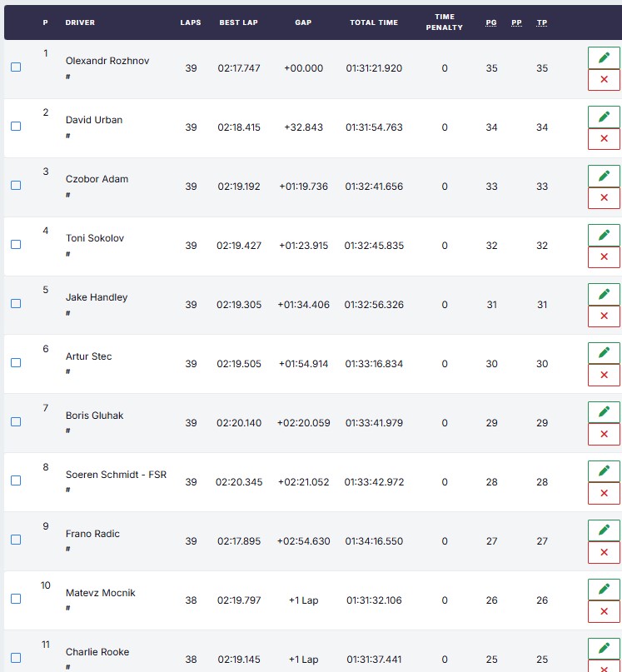Click the TP column header abbreviation
622x672 pixels.
(542, 22)
